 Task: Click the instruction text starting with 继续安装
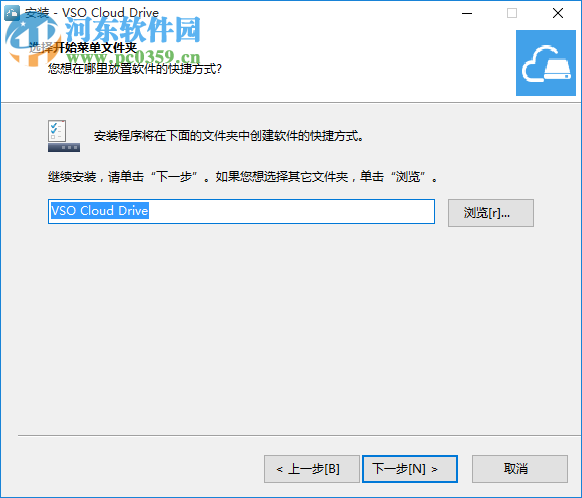[243, 177]
